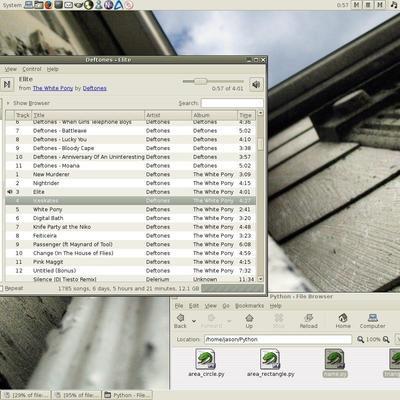Follow the Deftones artist link

(x=95, y=88)
